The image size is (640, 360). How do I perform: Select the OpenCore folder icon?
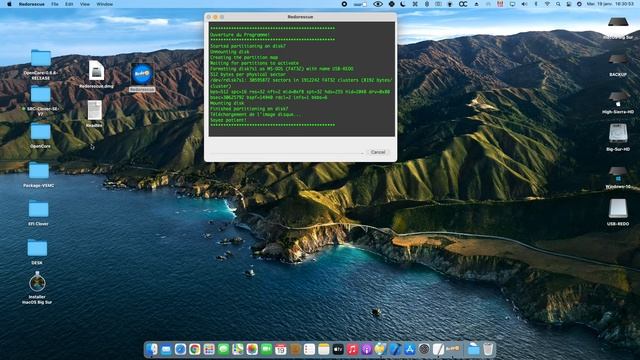[x=40, y=132]
